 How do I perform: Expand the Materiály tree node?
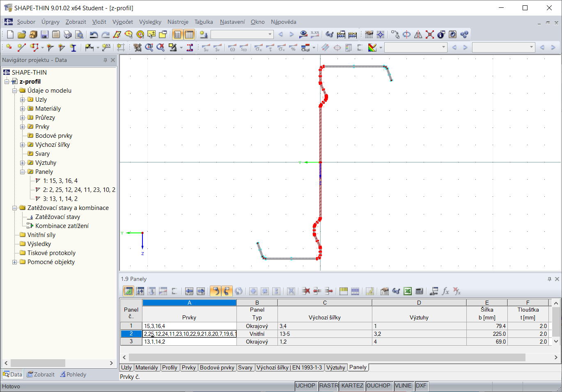(23, 109)
